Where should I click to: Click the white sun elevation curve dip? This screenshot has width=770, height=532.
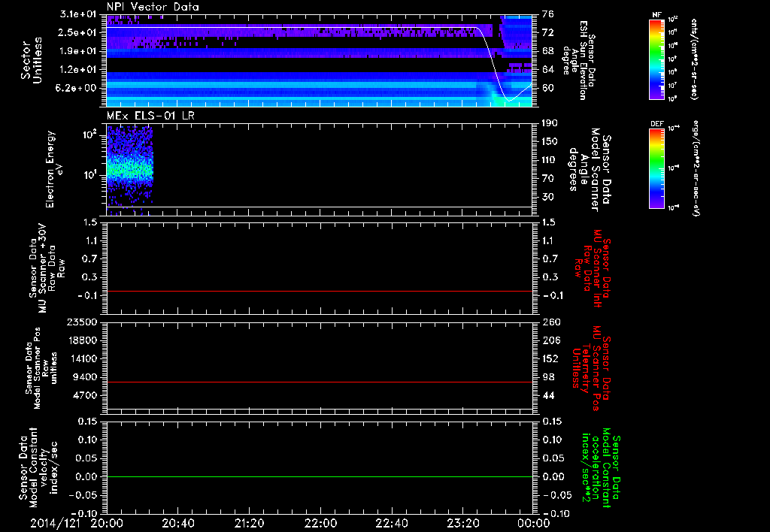509,100
